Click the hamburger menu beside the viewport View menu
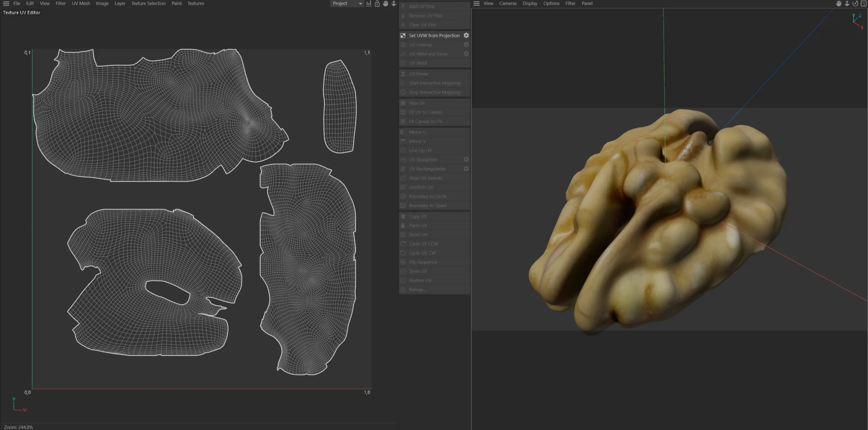868x430 pixels. 476,3
